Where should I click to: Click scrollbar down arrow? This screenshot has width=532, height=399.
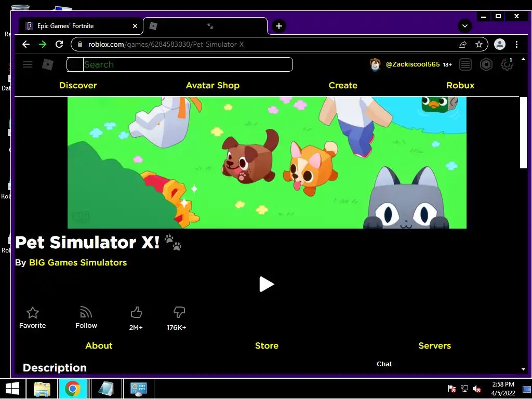coord(524,369)
